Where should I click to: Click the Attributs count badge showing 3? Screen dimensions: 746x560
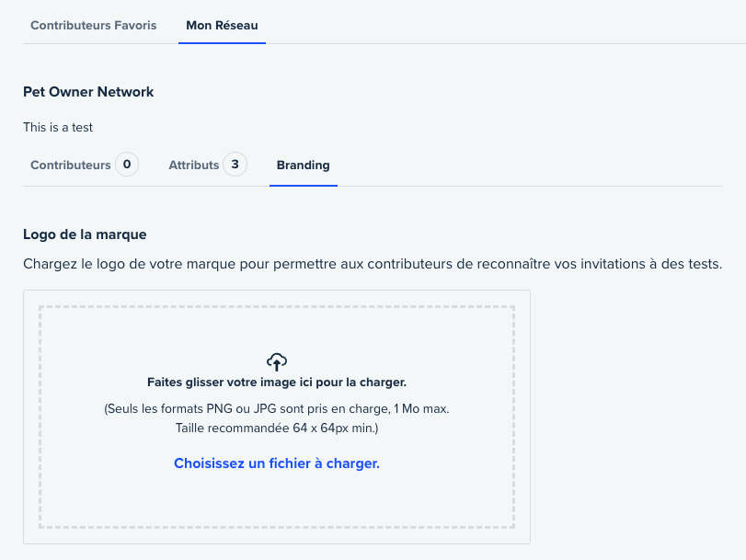click(235, 165)
